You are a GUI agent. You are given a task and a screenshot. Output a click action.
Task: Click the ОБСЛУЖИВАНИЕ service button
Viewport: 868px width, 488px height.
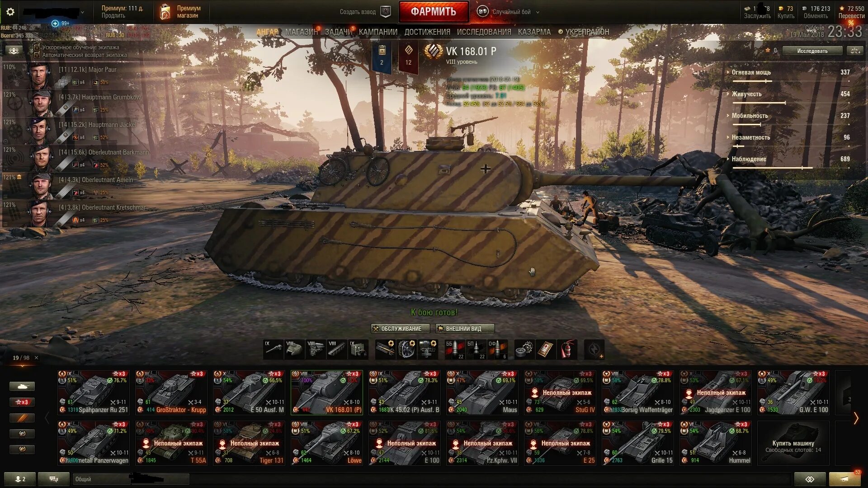click(400, 328)
